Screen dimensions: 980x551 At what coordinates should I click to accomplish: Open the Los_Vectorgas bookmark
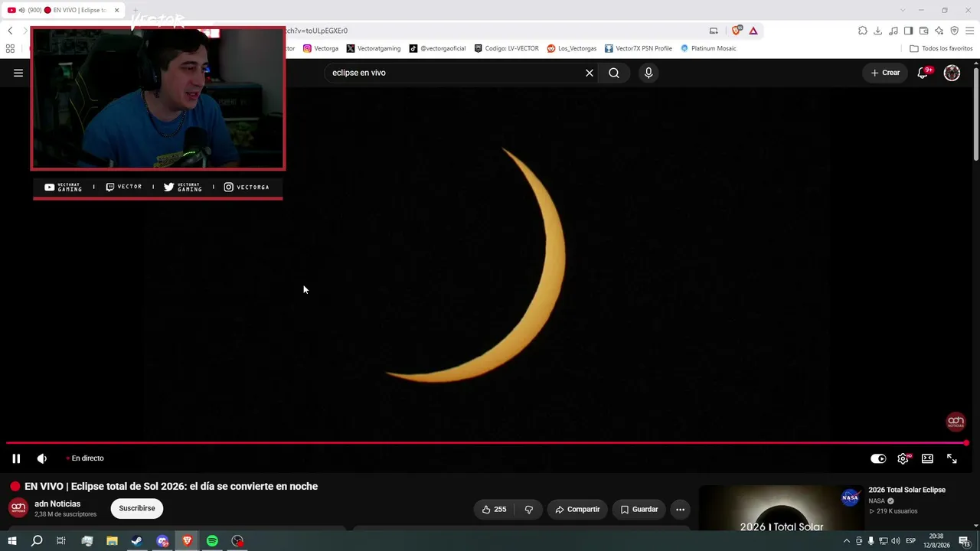coord(572,48)
